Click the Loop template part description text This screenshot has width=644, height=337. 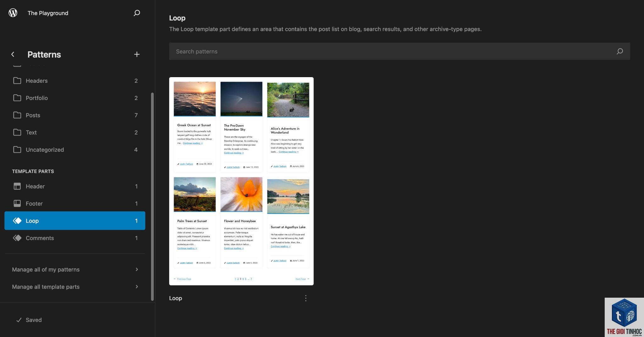pyautogui.click(x=325, y=29)
